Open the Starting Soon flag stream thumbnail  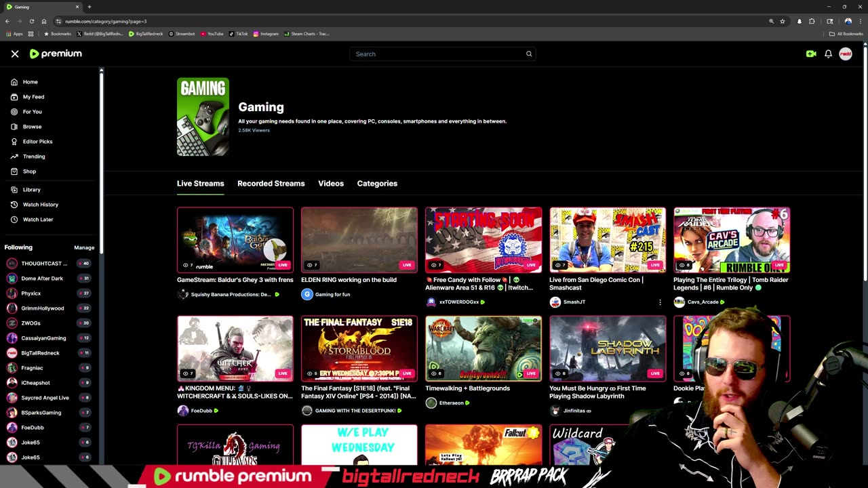[x=484, y=240]
